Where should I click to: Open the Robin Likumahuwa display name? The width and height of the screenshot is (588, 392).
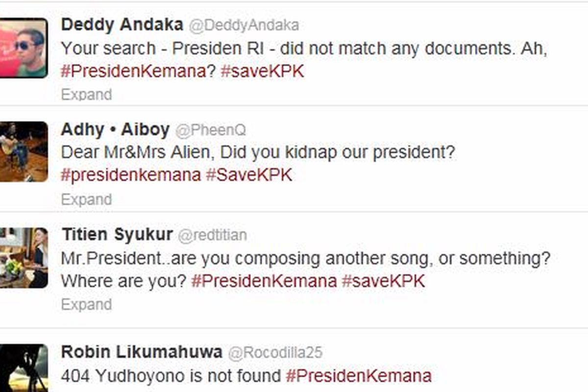[x=142, y=352]
